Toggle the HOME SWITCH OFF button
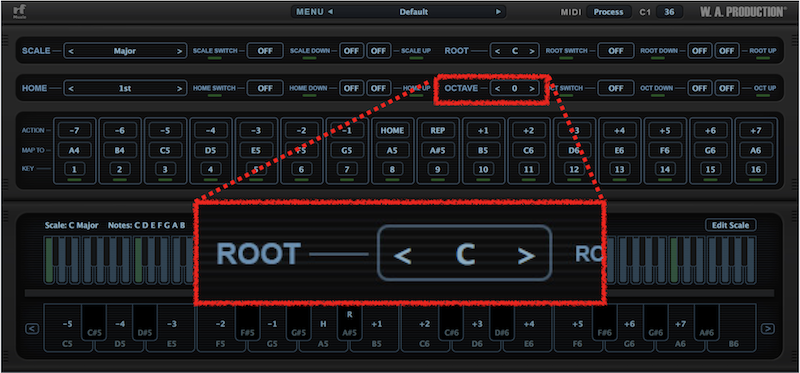This screenshot has width=800, height=373. click(265, 88)
